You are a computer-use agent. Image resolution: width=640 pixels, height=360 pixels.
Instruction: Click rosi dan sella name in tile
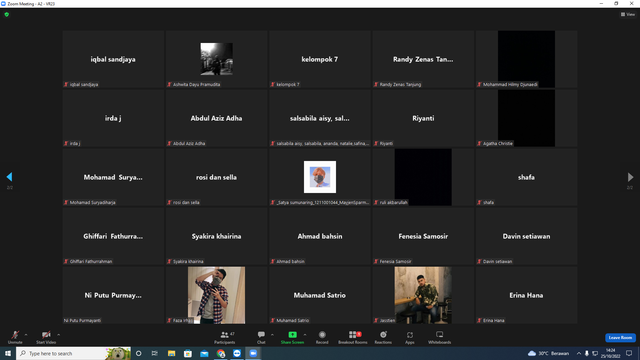216,177
